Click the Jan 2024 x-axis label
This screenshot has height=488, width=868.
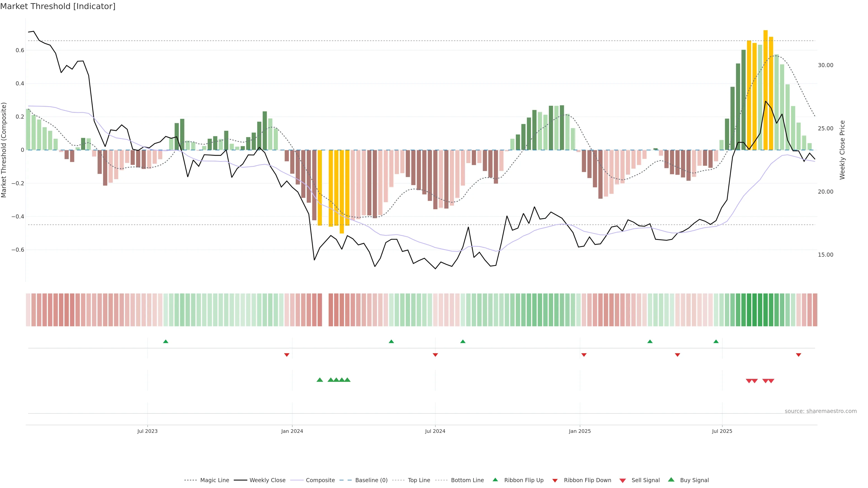(292, 431)
